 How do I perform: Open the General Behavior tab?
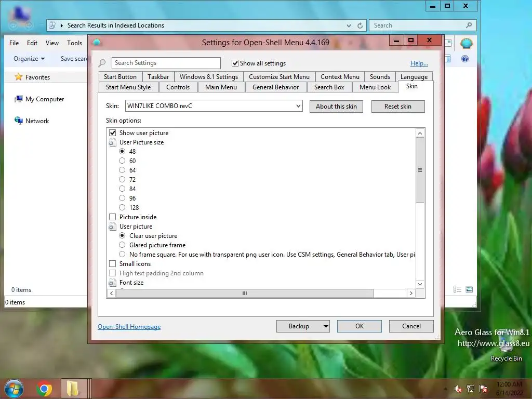pyautogui.click(x=275, y=87)
